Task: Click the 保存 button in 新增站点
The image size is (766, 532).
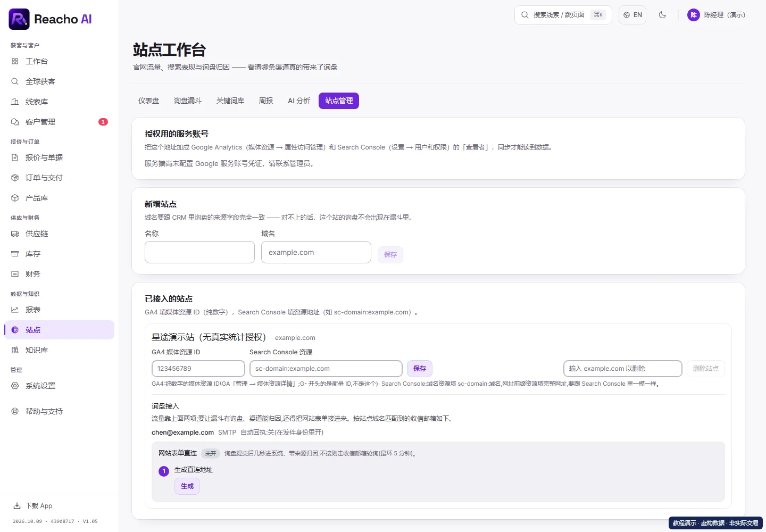Action: [x=390, y=255]
